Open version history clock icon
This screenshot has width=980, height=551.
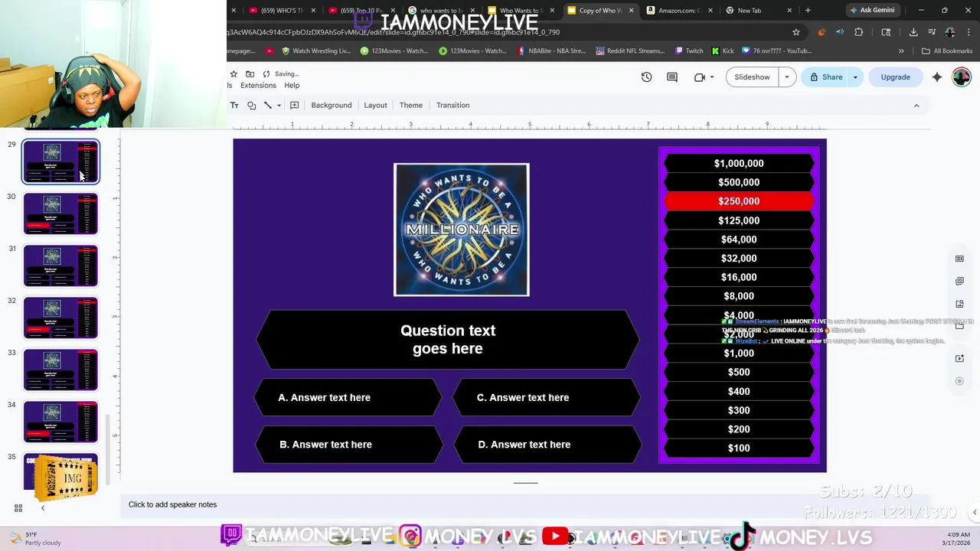pos(646,77)
